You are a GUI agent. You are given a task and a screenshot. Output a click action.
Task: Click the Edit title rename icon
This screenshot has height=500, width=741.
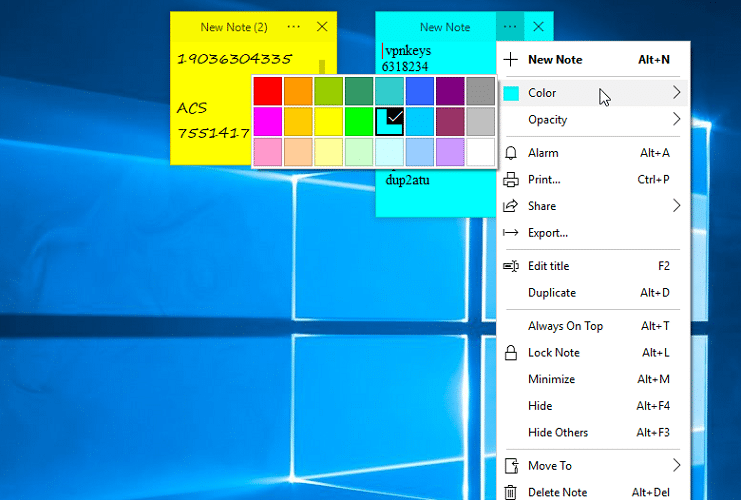pyautogui.click(x=511, y=266)
